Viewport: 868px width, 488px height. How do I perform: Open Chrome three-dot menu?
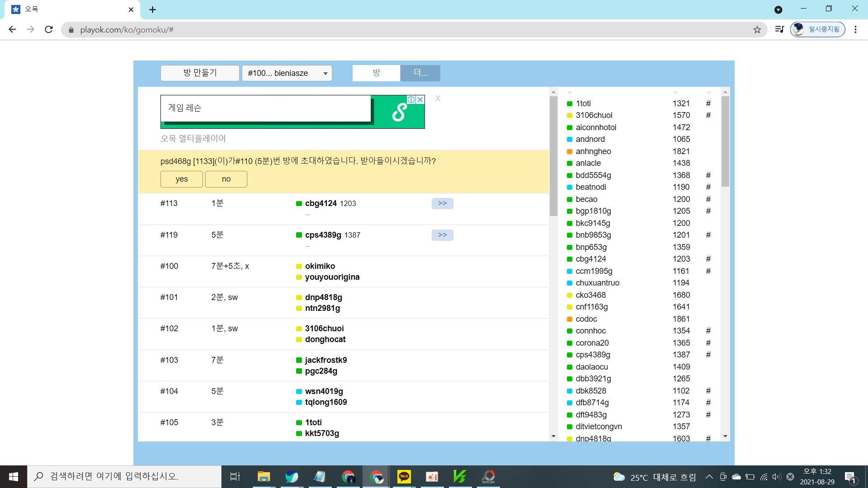click(x=855, y=30)
